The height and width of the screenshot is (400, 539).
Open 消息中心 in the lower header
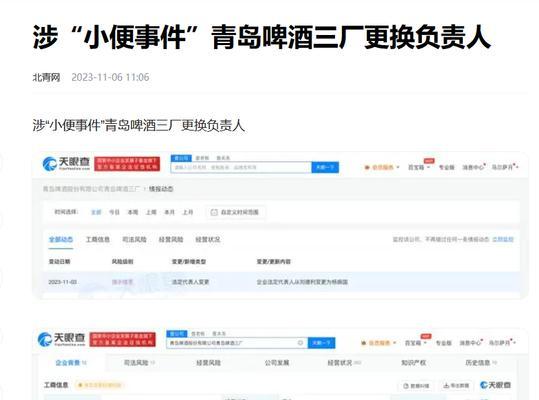[x=471, y=343]
